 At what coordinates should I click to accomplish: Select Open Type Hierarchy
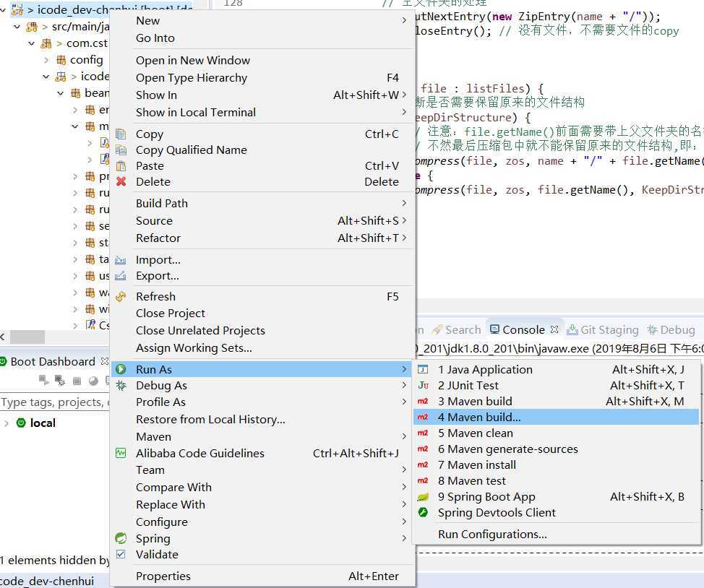(x=262, y=77)
